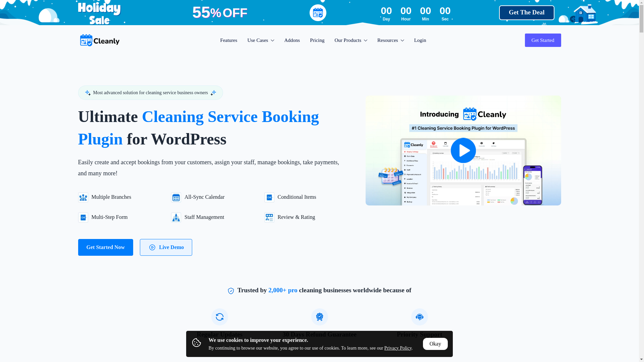Click the shield icon beside Trusted by
The height and width of the screenshot is (362, 644).
pyautogui.click(x=231, y=291)
